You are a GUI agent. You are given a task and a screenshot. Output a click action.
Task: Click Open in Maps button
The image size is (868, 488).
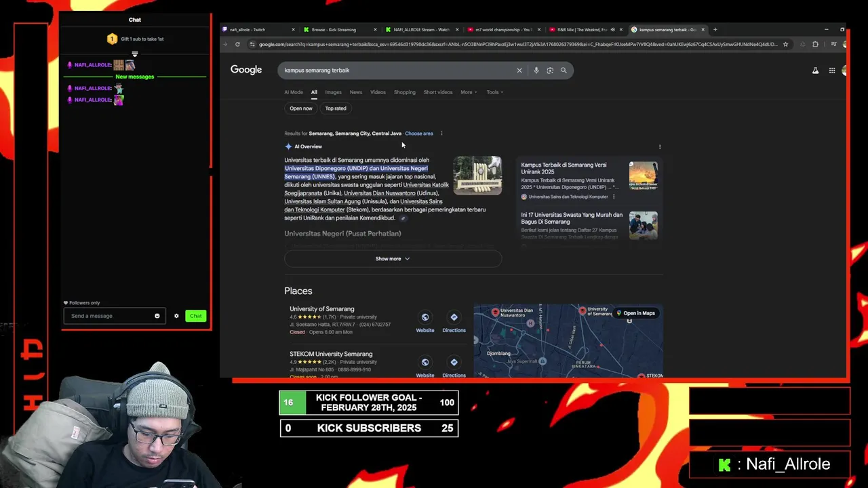point(635,313)
